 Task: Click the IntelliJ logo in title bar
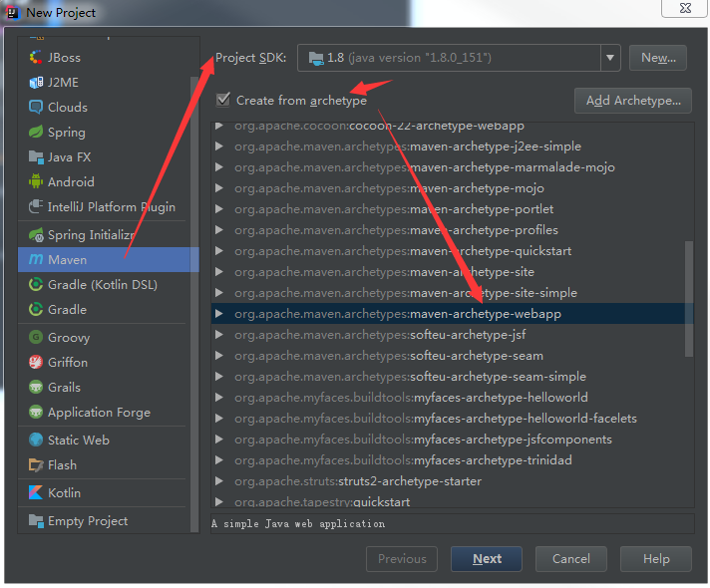click(12, 13)
